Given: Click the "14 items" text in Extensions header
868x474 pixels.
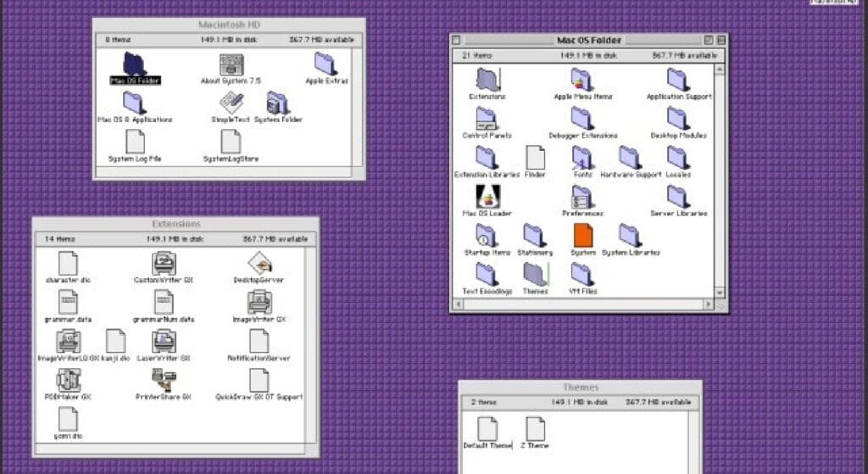Looking at the screenshot, I should 59,239.
